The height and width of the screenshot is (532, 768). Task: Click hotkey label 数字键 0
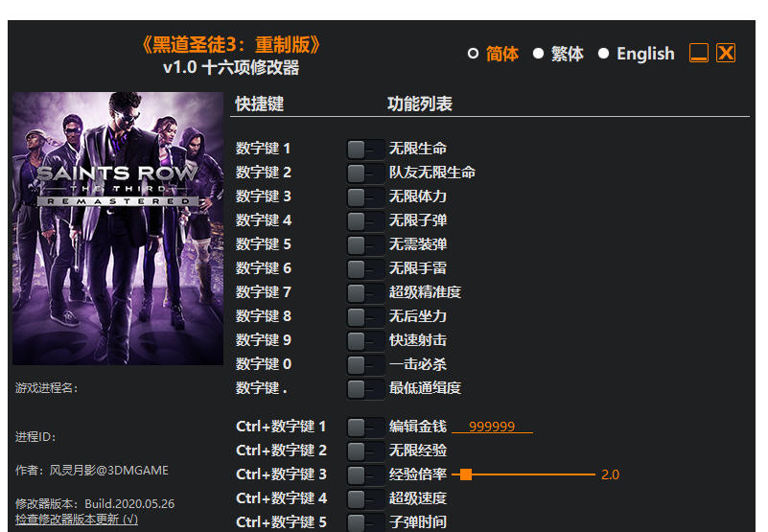pos(263,364)
